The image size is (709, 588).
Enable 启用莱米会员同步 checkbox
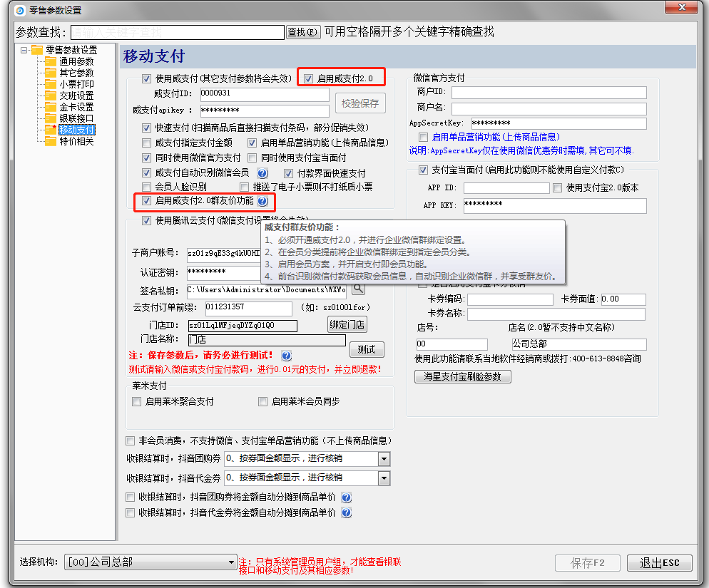tap(262, 402)
